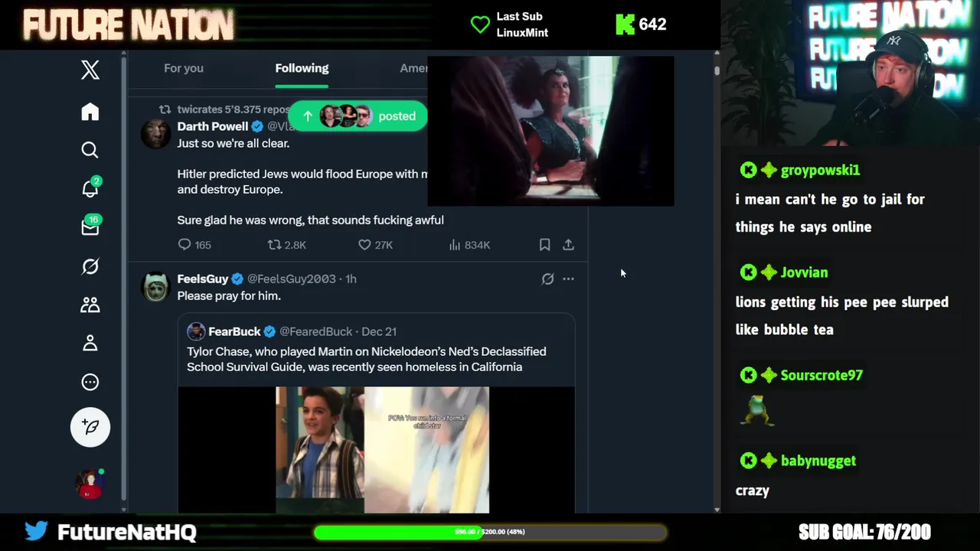Click the 'Please pray for him.' text
Image resolution: width=980 pixels, height=551 pixels.
(x=229, y=295)
